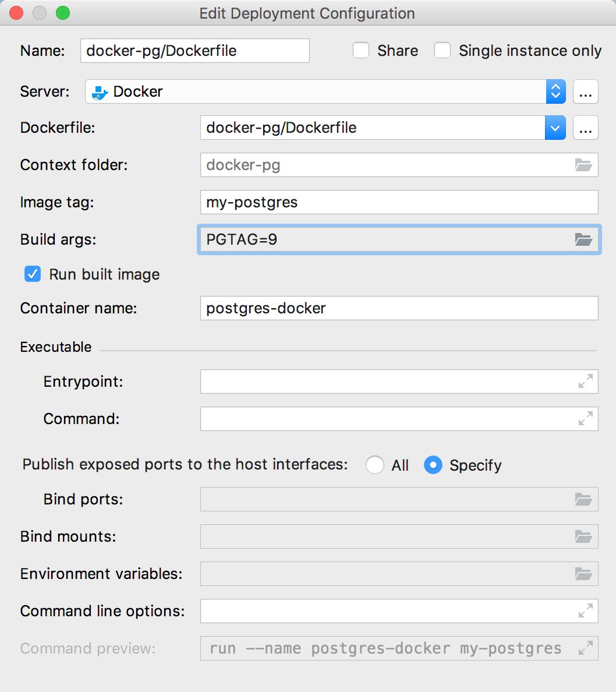Click the Docker whale icon in Server
This screenshot has width=616, height=692.
pyautogui.click(x=100, y=92)
